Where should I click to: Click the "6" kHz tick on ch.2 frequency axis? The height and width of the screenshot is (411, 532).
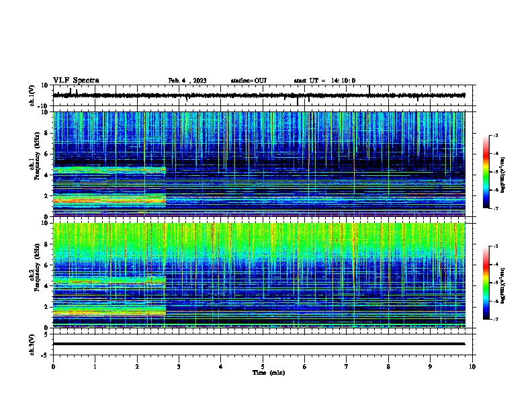pos(48,265)
